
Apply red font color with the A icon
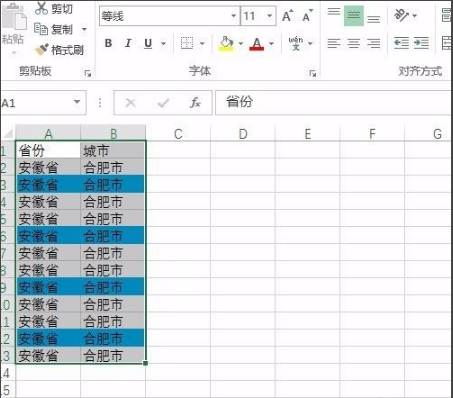[x=257, y=43]
